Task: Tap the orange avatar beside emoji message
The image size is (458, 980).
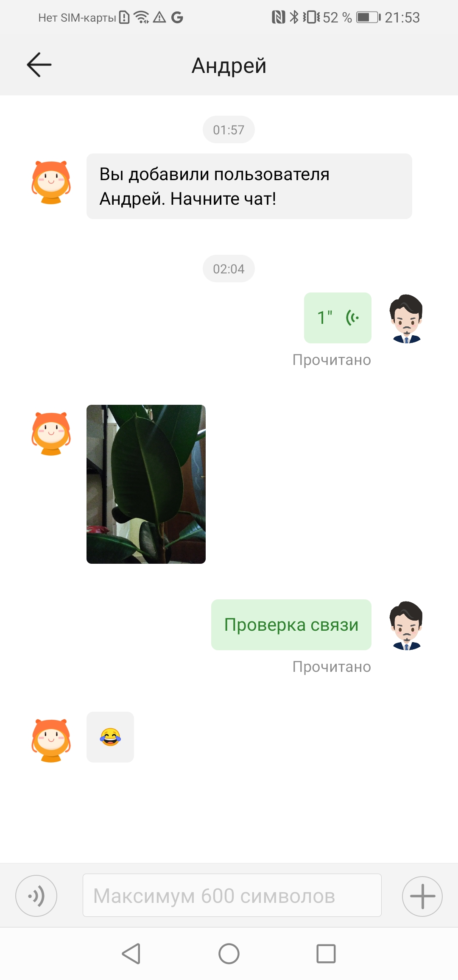Action: tap(51, 741)
